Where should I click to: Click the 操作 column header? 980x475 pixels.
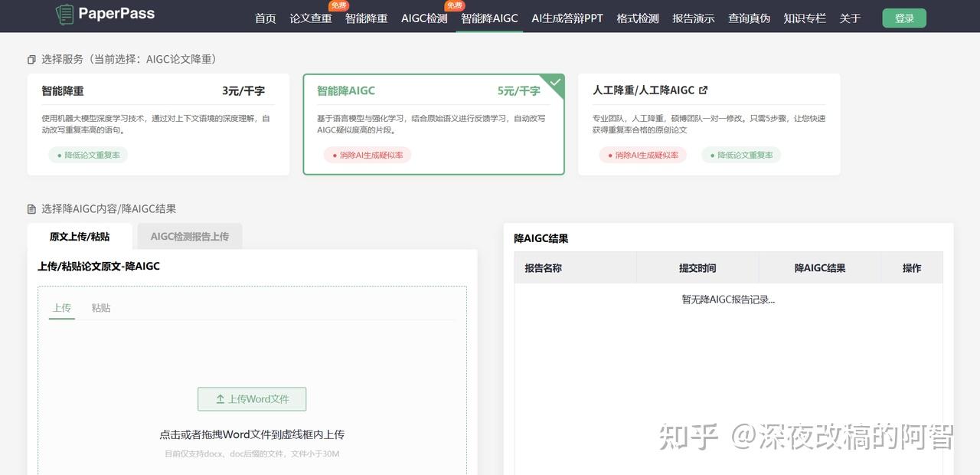(912, 268)
